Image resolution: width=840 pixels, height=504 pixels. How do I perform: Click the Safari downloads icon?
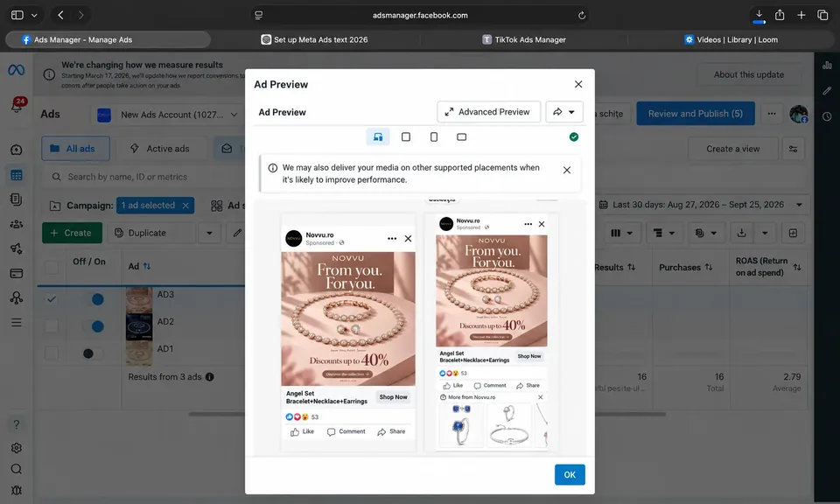759,15
